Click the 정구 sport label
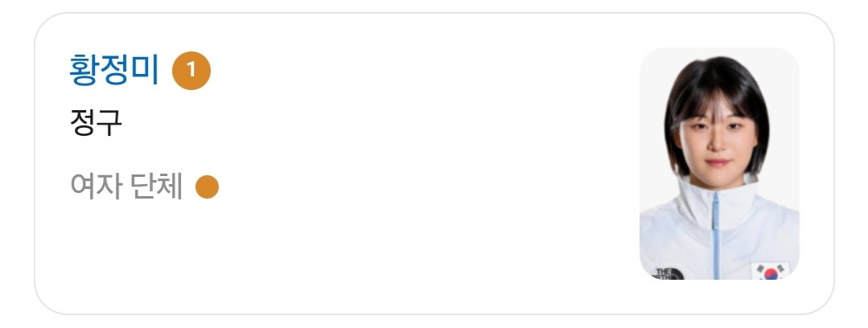The width and height of the screenshot is (868, 328). click(x=96, y=122)
